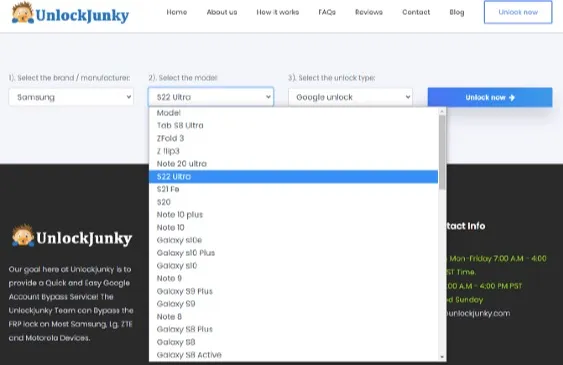Click outlined Unlock now header button

pos(518,12)
